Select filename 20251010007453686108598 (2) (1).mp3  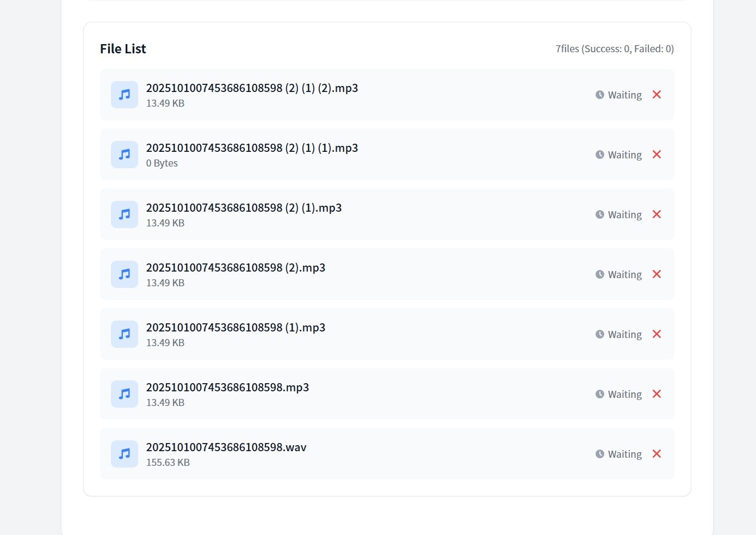pos(244,208)
